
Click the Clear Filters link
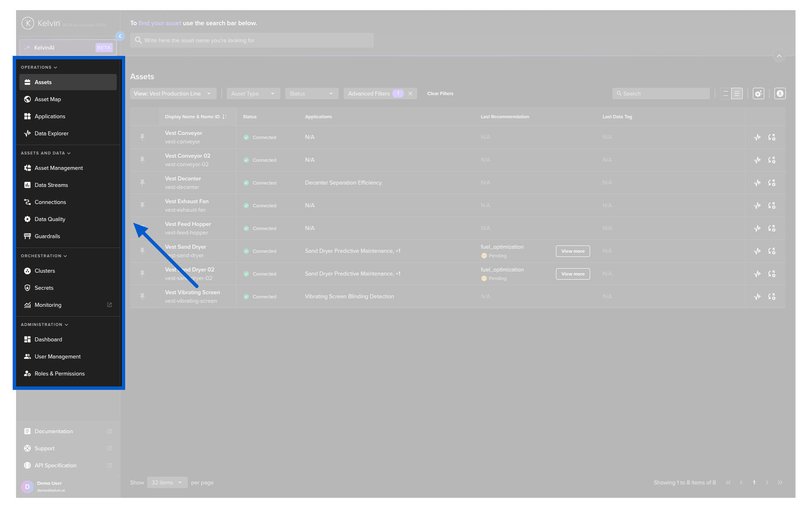click(x=440, y=94)
